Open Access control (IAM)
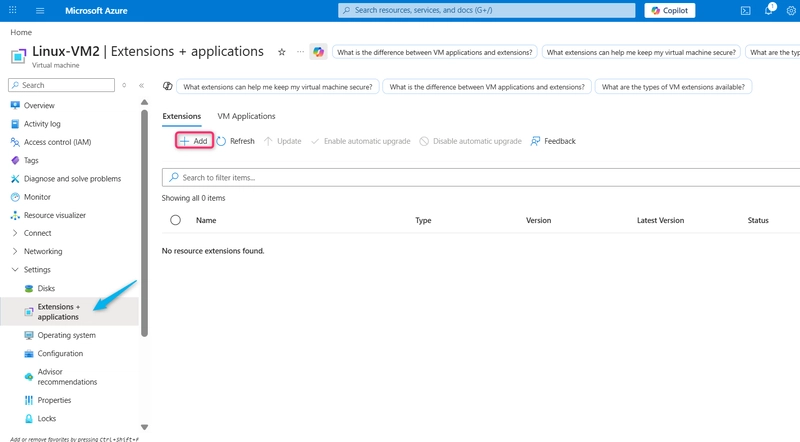The height and width of the screenshot is (442, 800). [57, 142]
